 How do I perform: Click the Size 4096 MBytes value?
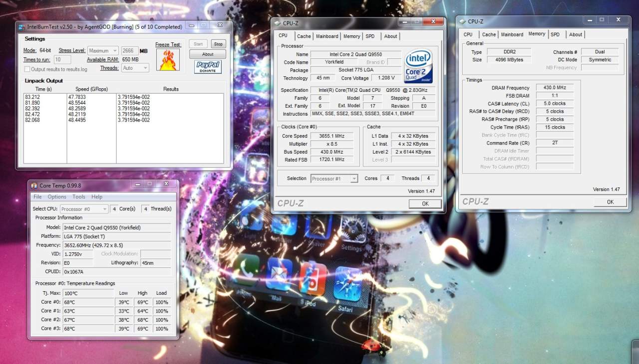(509, 60)
